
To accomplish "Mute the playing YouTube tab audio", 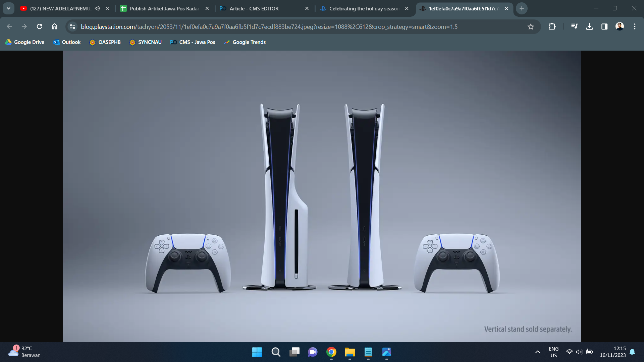I will (x=97, y=8).
